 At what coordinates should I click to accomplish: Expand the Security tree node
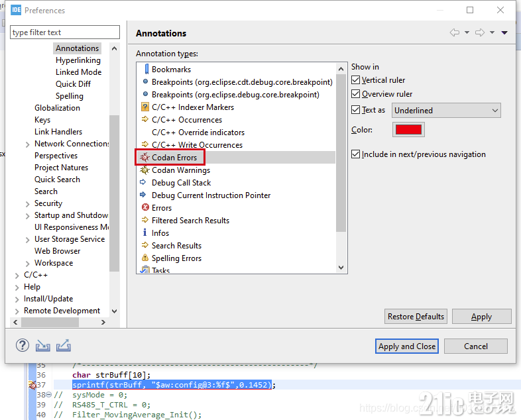point(28,204)
